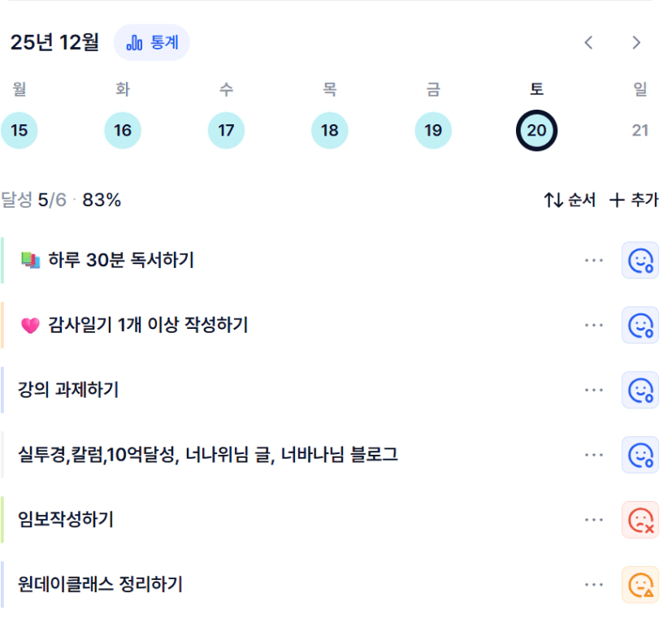Open more options for 하루 30분 독서하기
The image size is (672, 627).
coord(594,260)
